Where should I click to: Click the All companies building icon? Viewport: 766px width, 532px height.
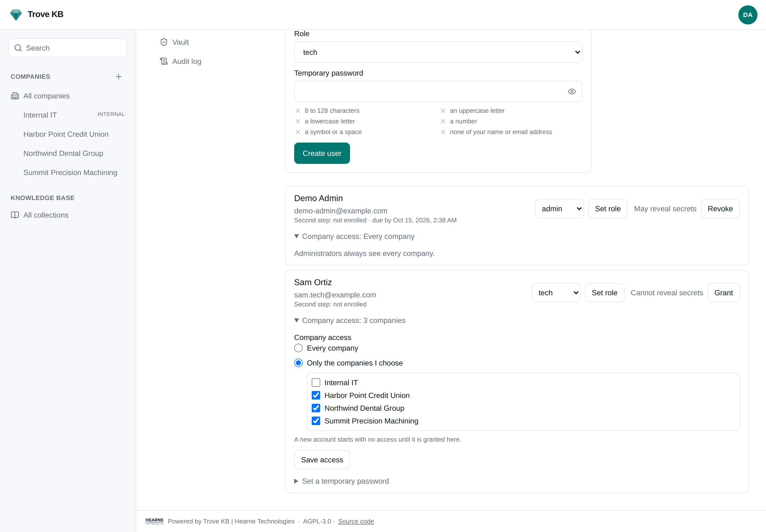(x=15, y=96)
